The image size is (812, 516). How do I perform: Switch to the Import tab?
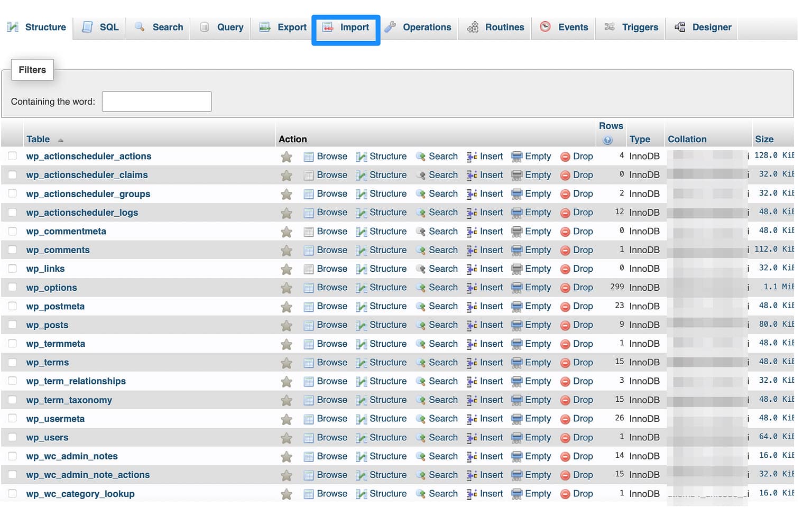(x=346, y=27)
